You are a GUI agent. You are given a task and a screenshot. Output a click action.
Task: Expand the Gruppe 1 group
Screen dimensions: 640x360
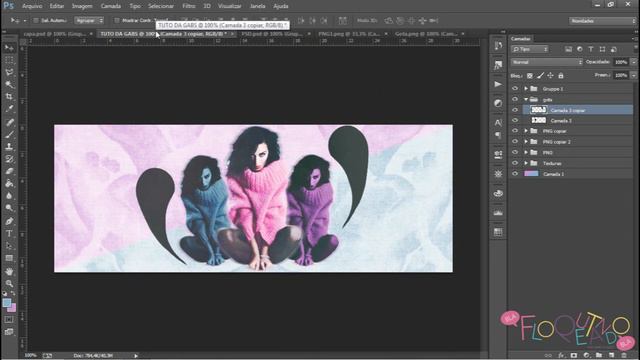[x=526, y=89]
